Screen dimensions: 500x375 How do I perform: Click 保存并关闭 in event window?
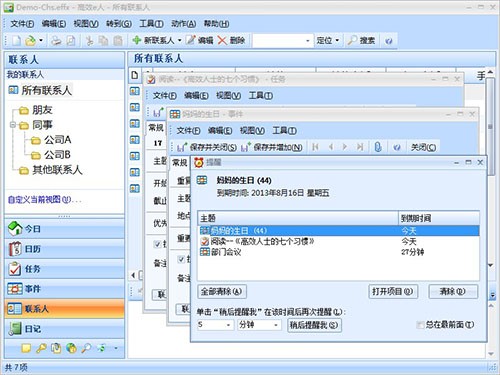pos(207,147)
